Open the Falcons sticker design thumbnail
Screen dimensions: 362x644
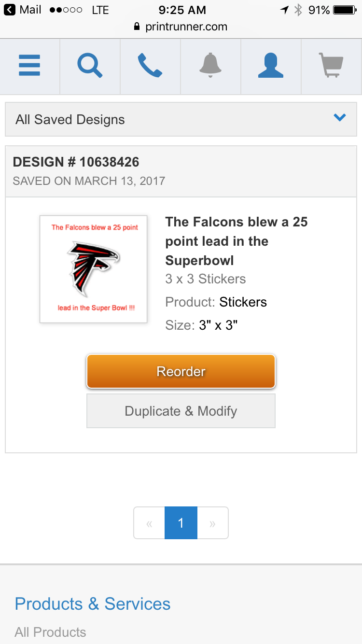coord(94,269)
